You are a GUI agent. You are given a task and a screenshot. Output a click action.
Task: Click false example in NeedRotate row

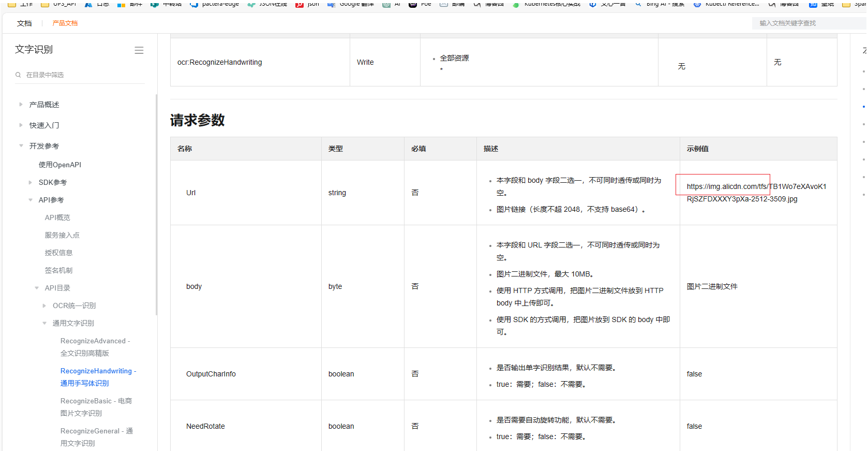[694, 426]
